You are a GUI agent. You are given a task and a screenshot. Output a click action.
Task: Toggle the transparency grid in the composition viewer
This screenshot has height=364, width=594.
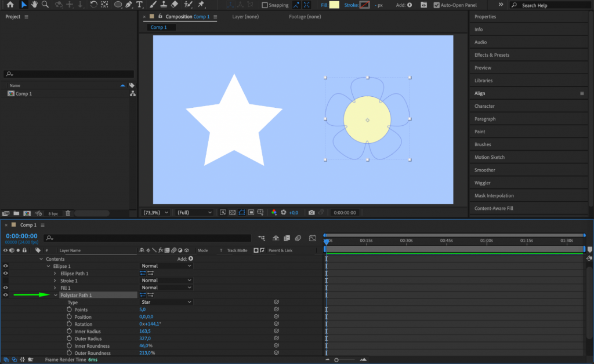(x=232, y=212)
